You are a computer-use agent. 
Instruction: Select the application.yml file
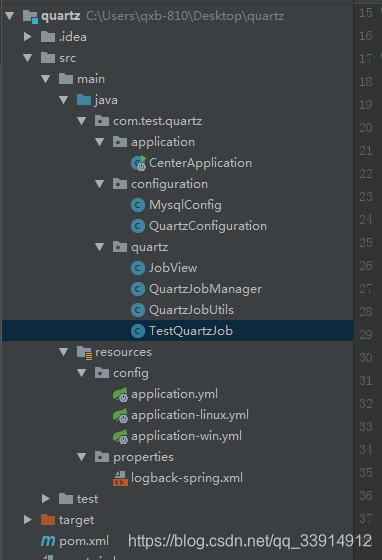[x=174, y=395]
